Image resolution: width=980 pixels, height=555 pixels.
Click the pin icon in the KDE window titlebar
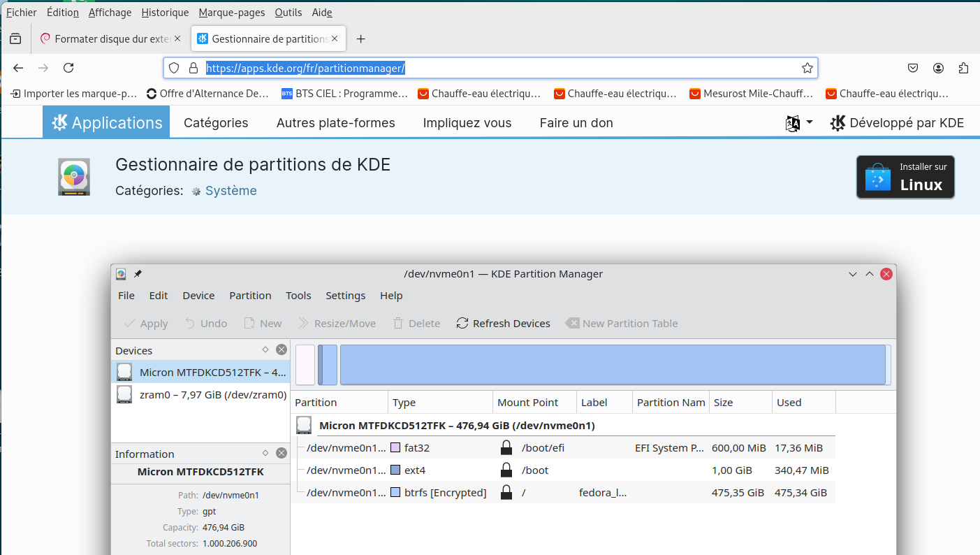(x=138, y=274)
